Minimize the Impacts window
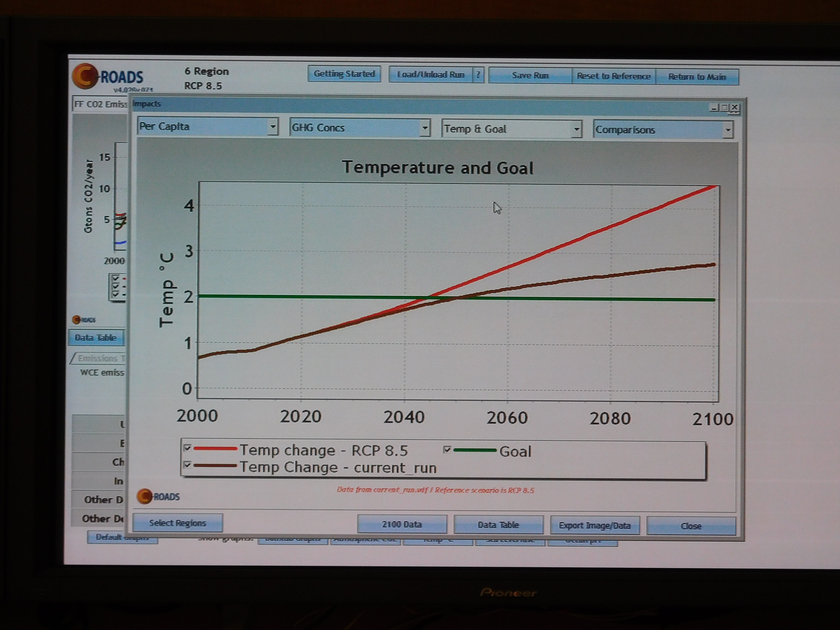This screenshot has height=630, width=840. click(x=714, y=108)
